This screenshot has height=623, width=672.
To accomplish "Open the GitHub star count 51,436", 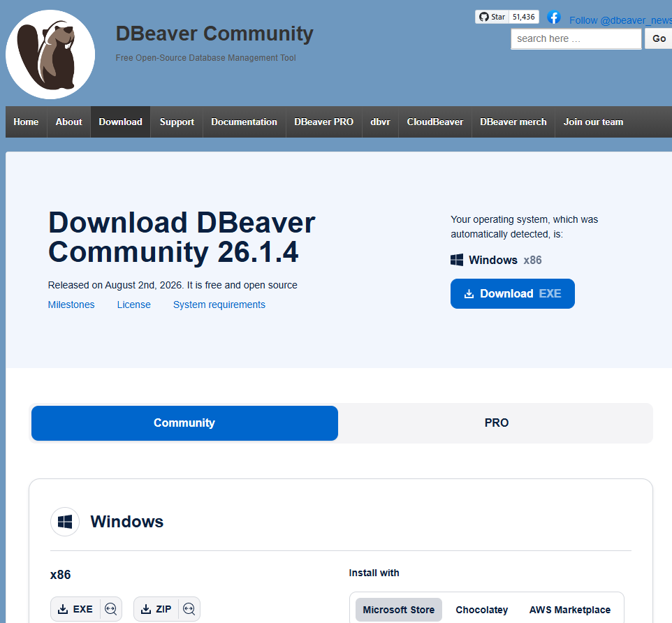I will 524,17.
